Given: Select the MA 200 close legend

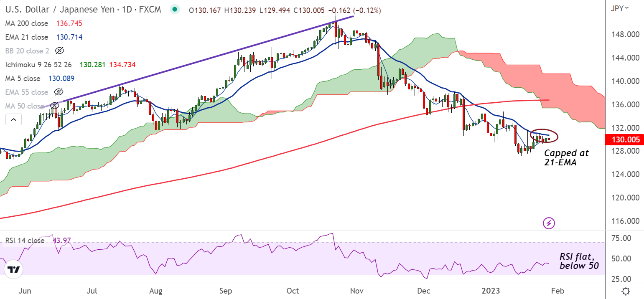Looking at the screenshot, I should tap(26, 23).
